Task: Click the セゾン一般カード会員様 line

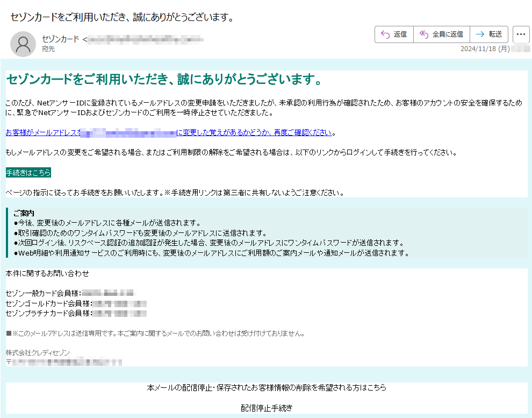Action: coord(70,293)
